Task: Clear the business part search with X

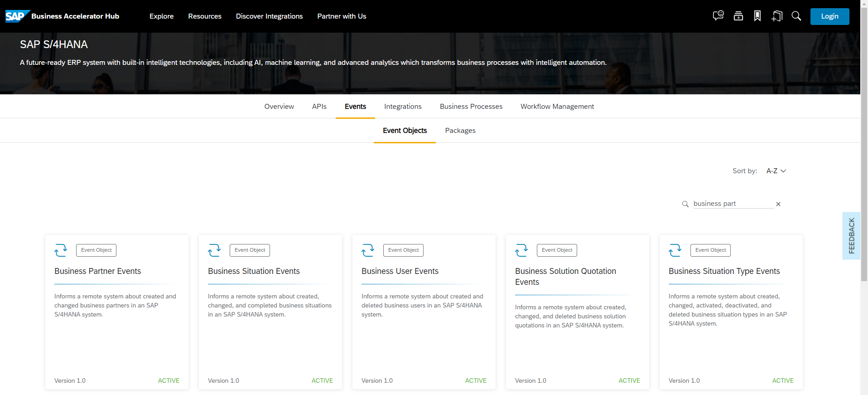Action: (x=778, y=204)
